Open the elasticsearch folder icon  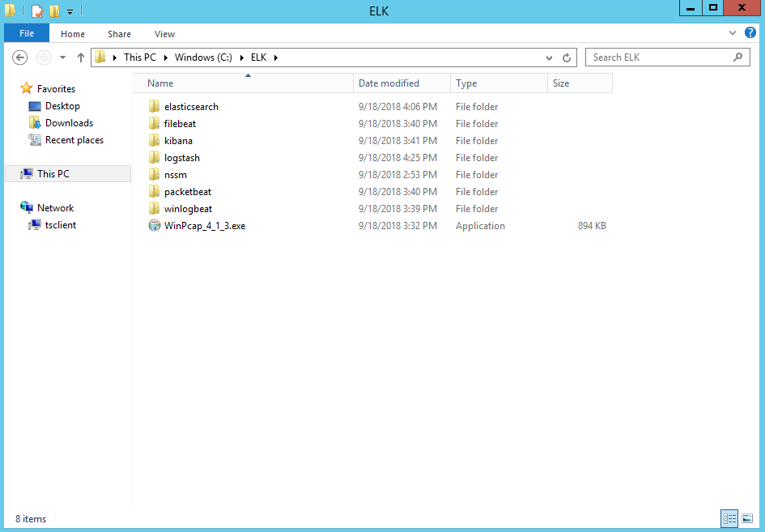[x=154, y=106]
